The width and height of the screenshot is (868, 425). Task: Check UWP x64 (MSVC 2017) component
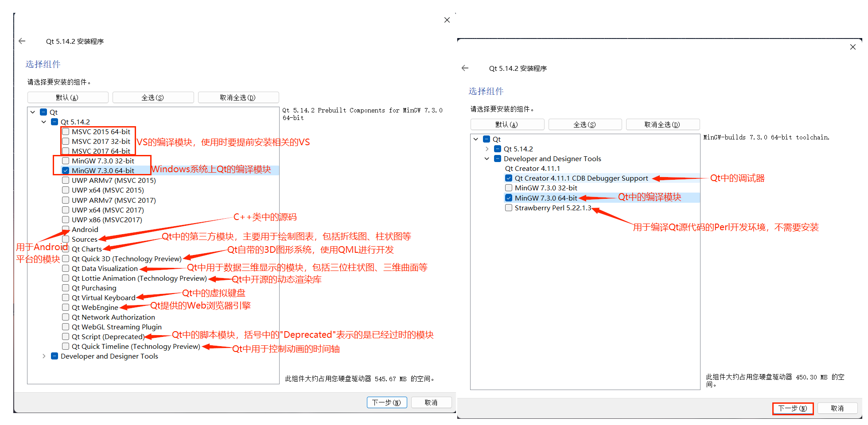coord(66,210)
